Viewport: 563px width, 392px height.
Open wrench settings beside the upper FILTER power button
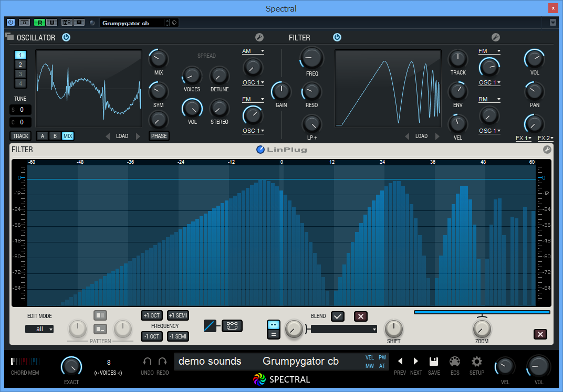[495, 37]
